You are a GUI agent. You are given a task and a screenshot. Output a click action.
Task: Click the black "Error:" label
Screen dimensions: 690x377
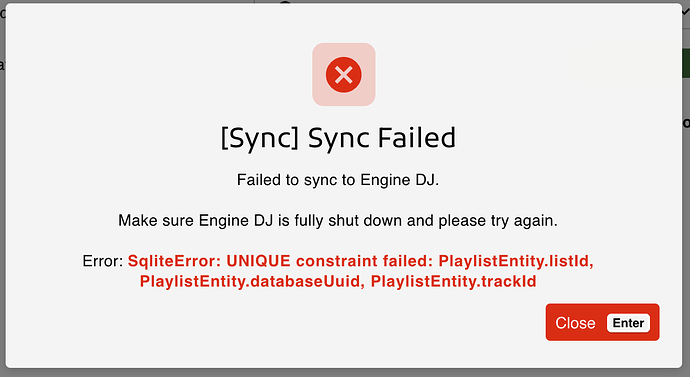[x=103, y=261]
